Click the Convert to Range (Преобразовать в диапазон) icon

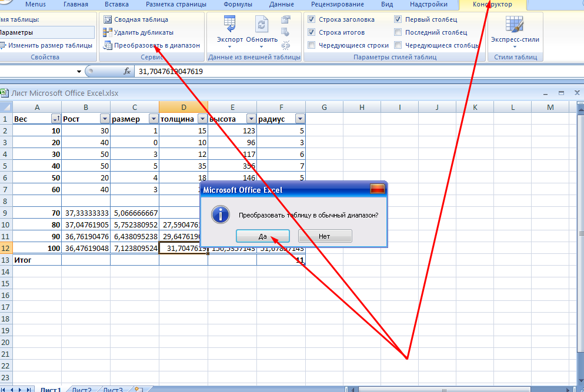click(108, 45)
